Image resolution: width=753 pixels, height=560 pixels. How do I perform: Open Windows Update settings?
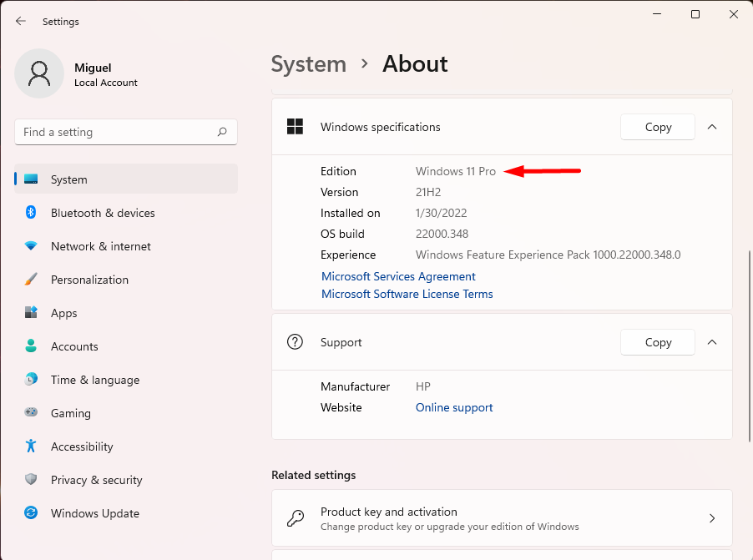94,513
